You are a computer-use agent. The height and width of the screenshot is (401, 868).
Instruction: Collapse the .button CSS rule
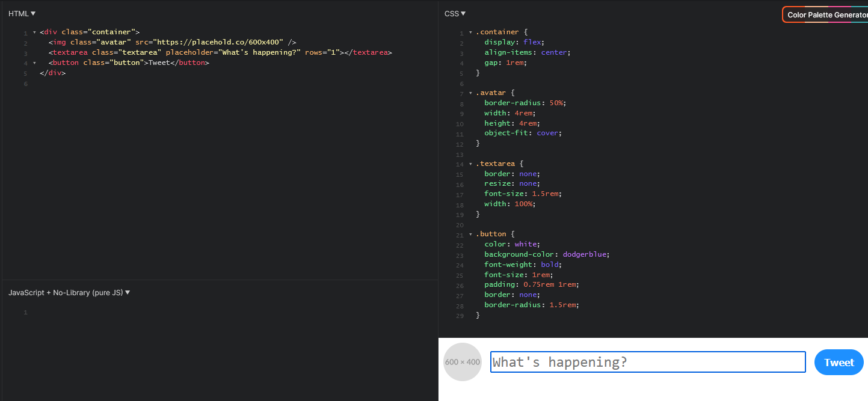click(470, 234)
